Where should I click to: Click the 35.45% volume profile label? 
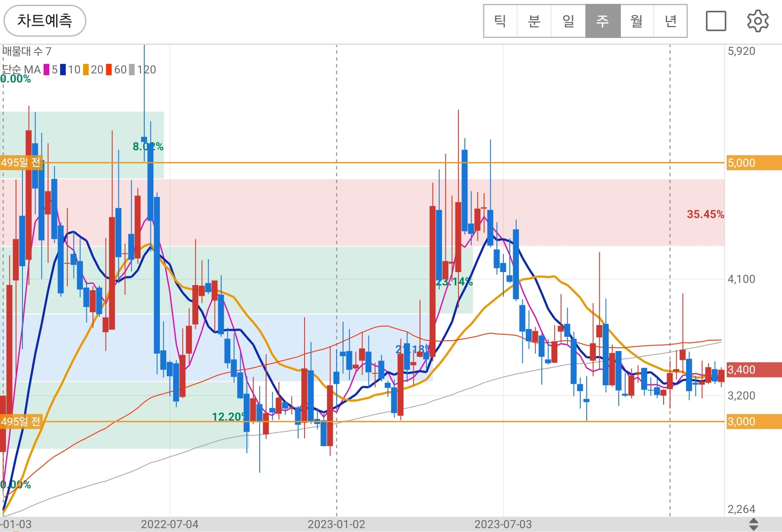(x=705, y=214)
